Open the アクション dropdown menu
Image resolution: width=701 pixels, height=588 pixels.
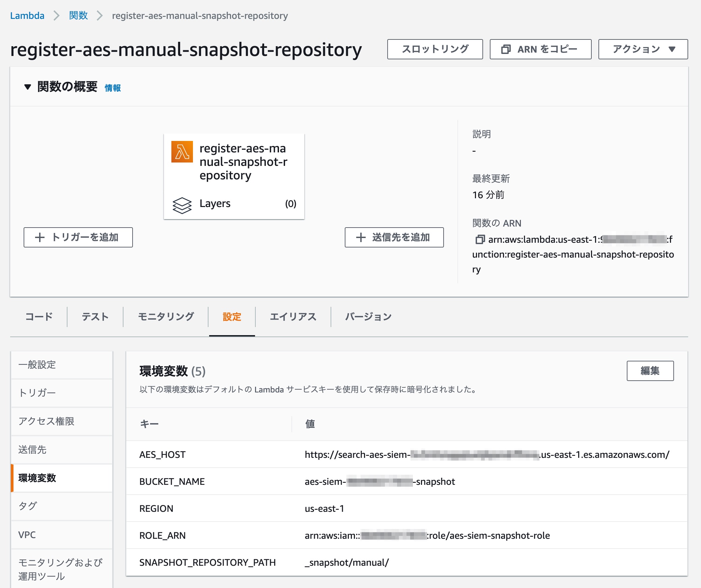643,49
